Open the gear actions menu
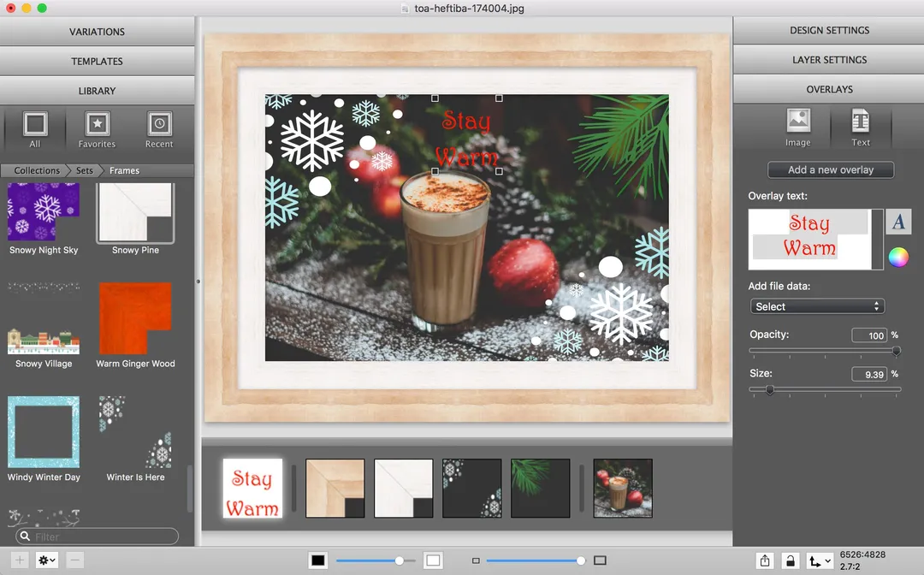This screenshot has width=924, height=575. 46,560
